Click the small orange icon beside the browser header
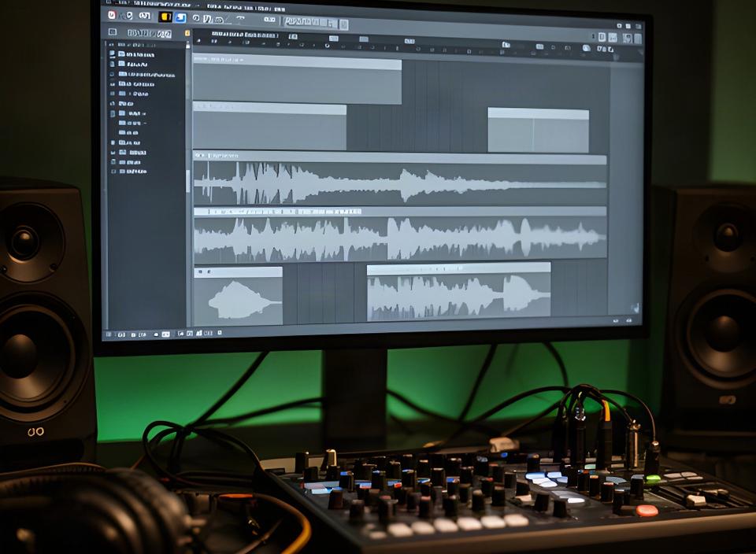The width and height of the screenshot is (756, 554). (x=187, y=33)
